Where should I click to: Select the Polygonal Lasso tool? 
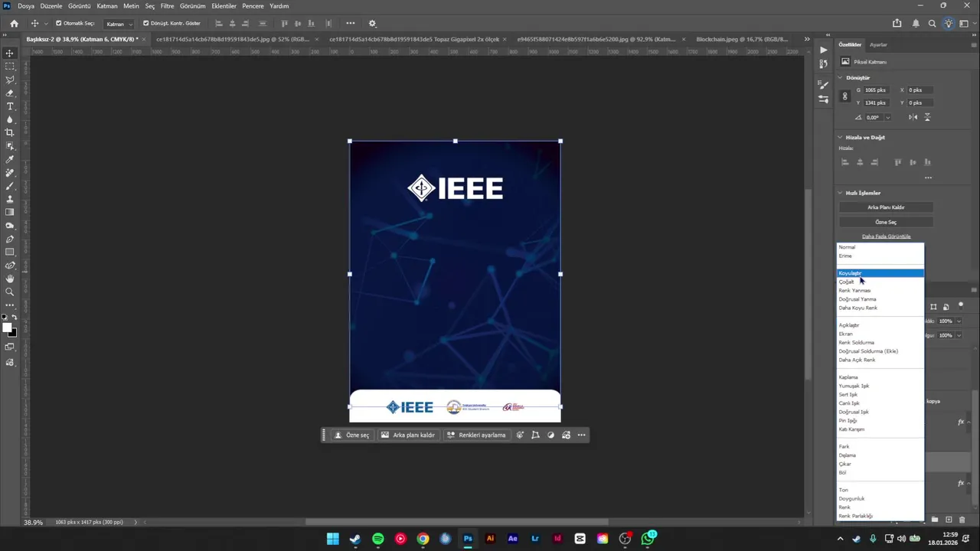point(10,80)
